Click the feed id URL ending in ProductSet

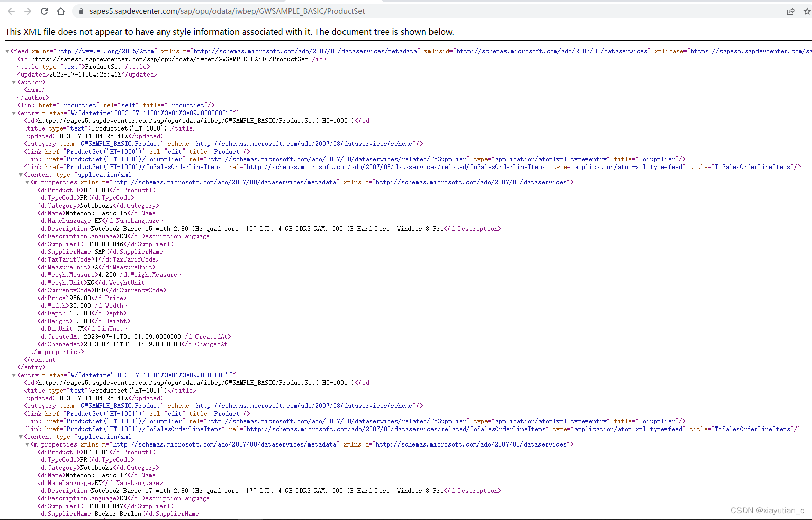[170, 59]
